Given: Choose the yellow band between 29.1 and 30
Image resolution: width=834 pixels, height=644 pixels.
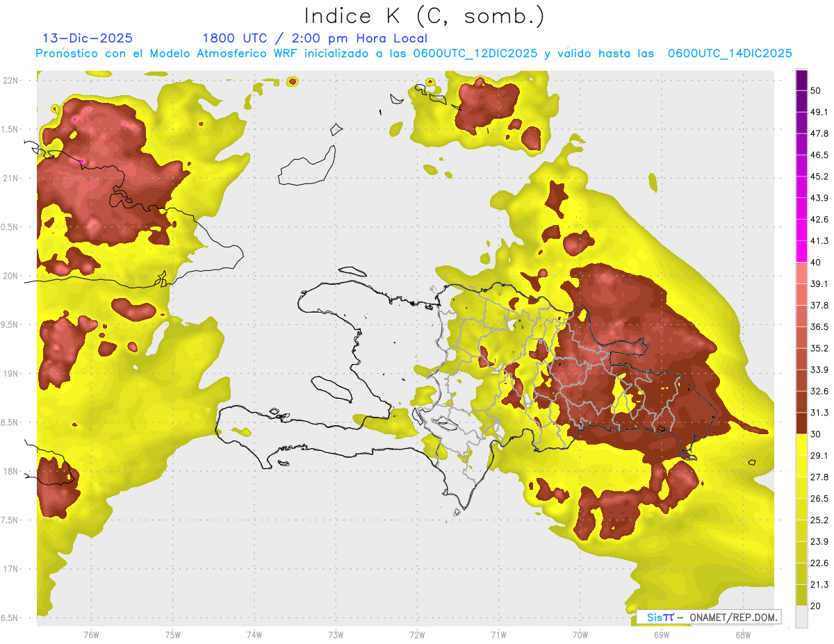Looking at the screenshot, I should (x=801, y=445).
